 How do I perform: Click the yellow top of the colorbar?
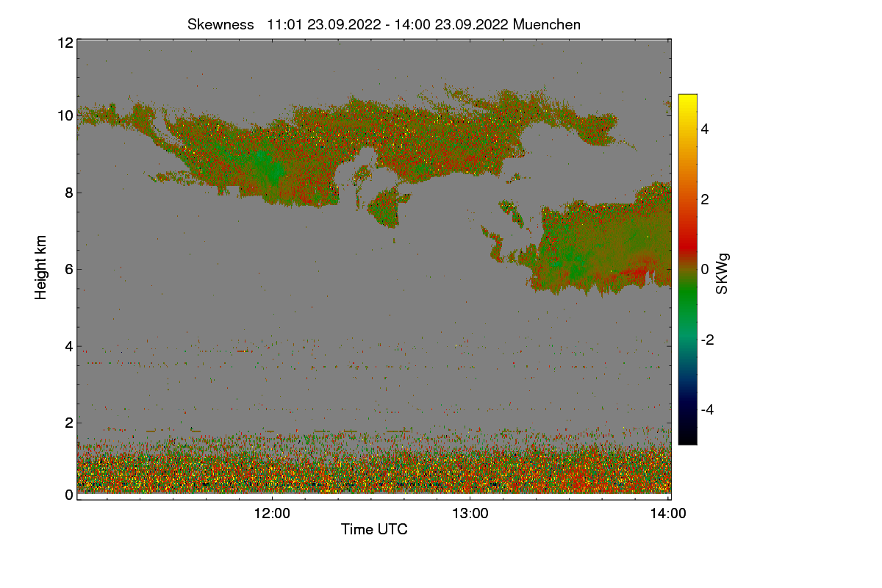[x=687, y=98]
